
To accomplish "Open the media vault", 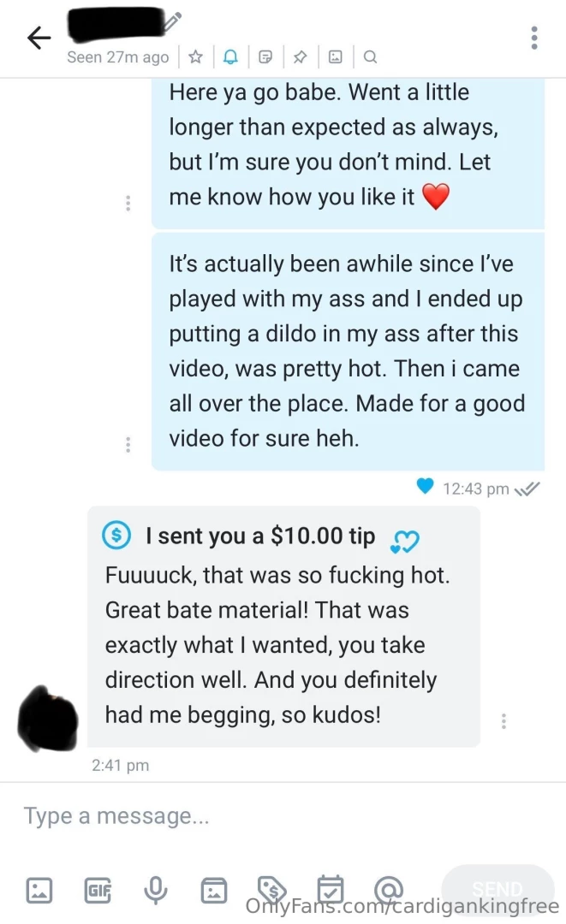I will coord(213,890).
